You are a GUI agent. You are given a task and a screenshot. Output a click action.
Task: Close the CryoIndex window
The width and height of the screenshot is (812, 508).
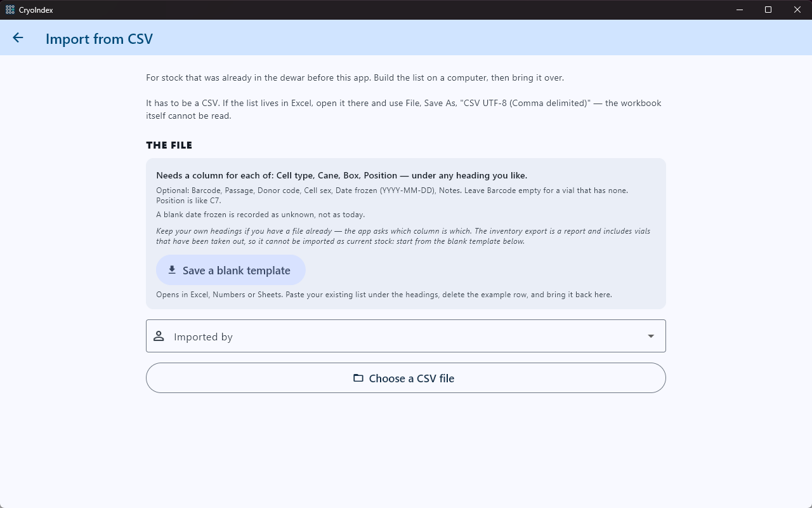pyautogui.click(x=797, y=10)
